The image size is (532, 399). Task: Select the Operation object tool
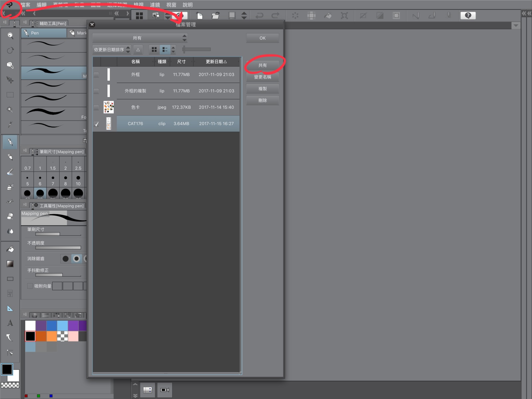coord(10,65)
